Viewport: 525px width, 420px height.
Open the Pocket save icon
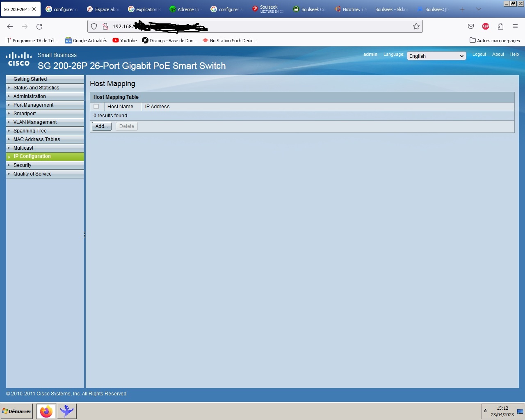pyautogui.click(x=471, y=26)
